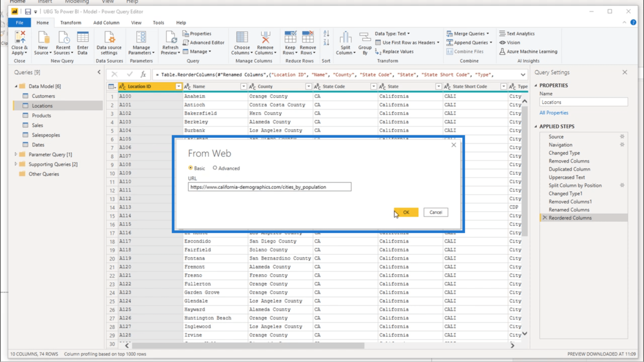644x362 pixels.
Task: Delete the Reordered Columns step
Action: [x=545, y=218]
